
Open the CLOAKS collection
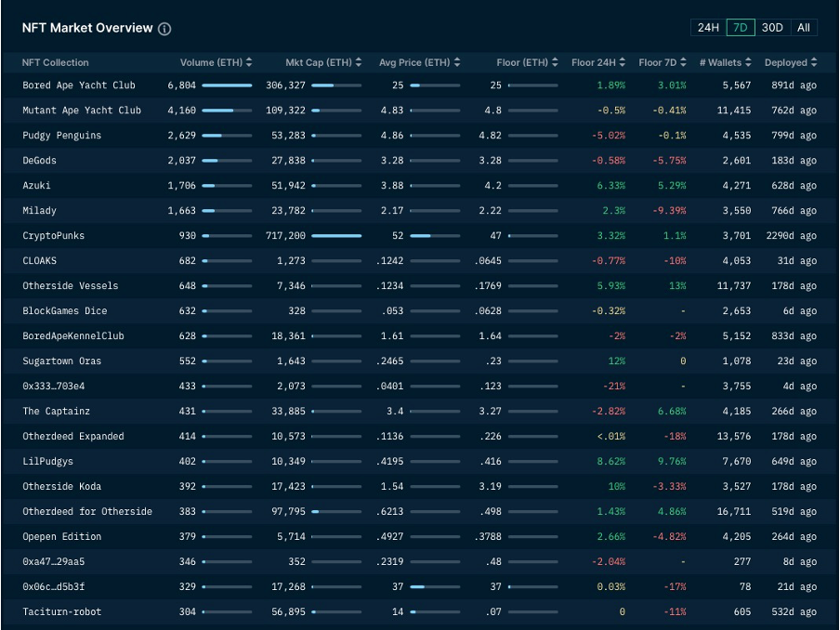click(x=39, y=261)
